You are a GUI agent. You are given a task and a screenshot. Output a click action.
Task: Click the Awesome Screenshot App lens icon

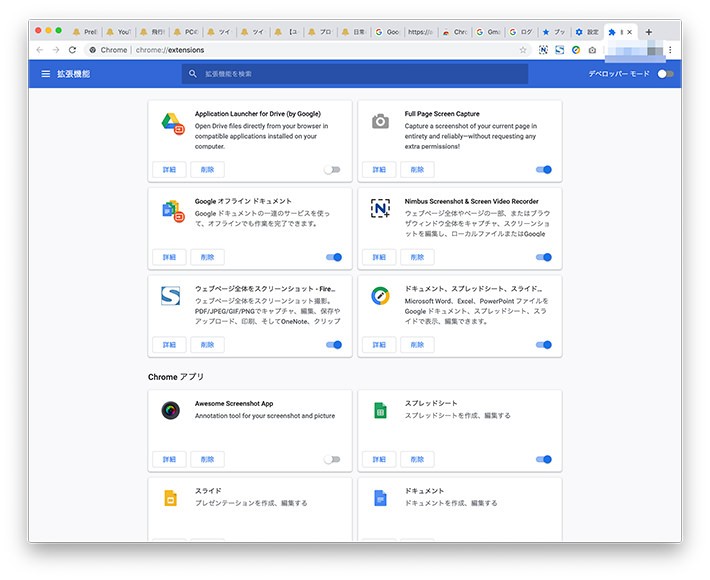[x=171, y=410]
